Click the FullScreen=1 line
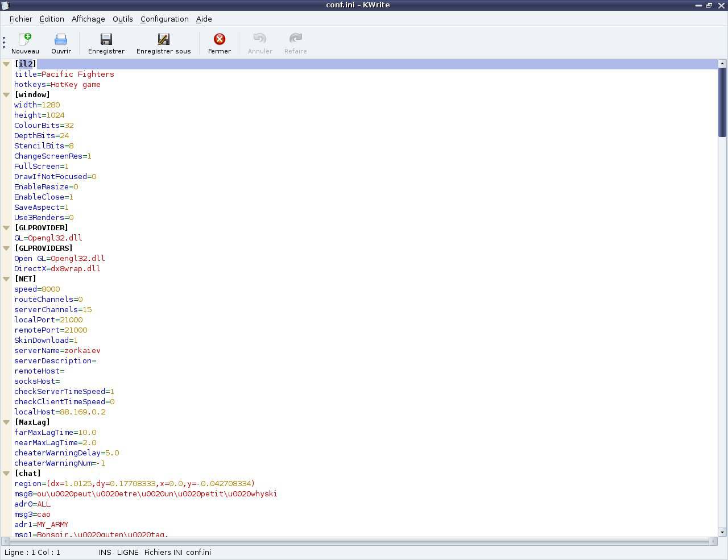This screenshot has height=560, width=728. pos(42,167)
